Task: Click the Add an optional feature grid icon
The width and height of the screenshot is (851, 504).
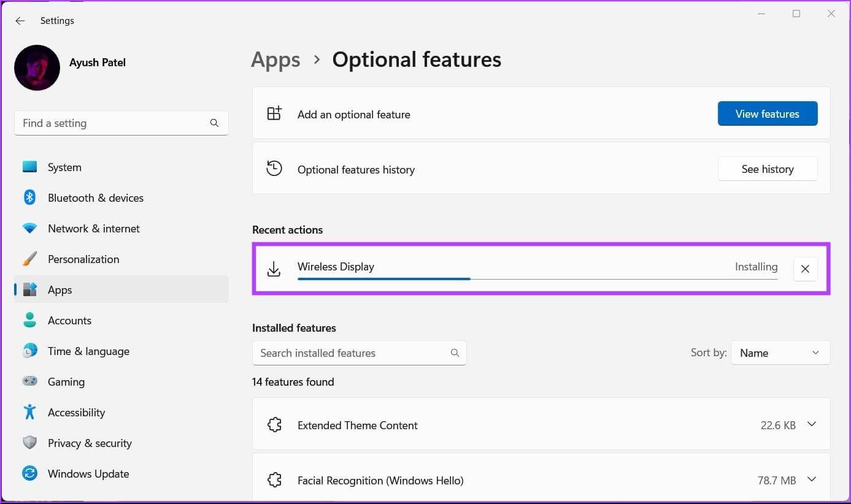Action: pos(274,113)
